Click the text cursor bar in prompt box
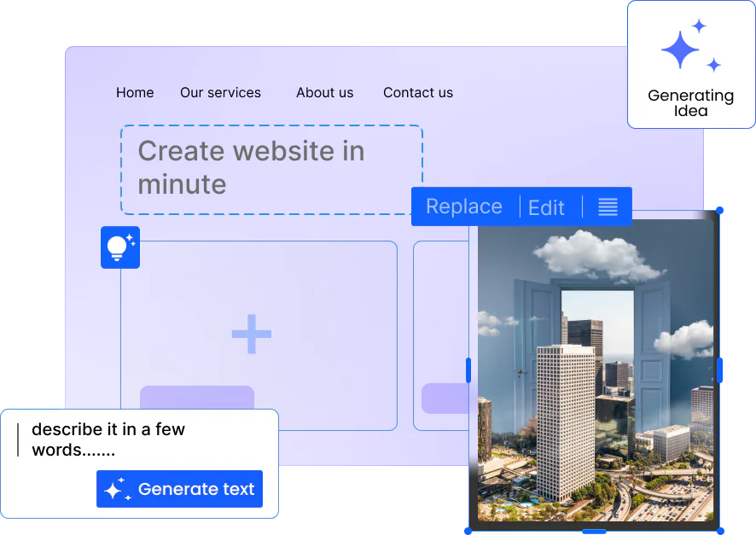The image size is (756, 535). [x=17, y=439]
